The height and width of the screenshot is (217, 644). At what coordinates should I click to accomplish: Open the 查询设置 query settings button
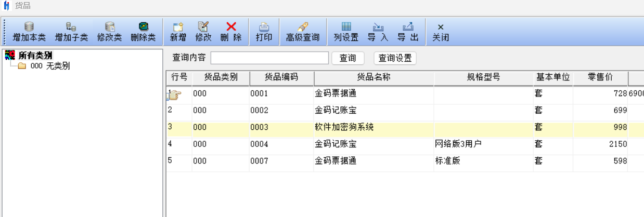[x=395, y=58]
